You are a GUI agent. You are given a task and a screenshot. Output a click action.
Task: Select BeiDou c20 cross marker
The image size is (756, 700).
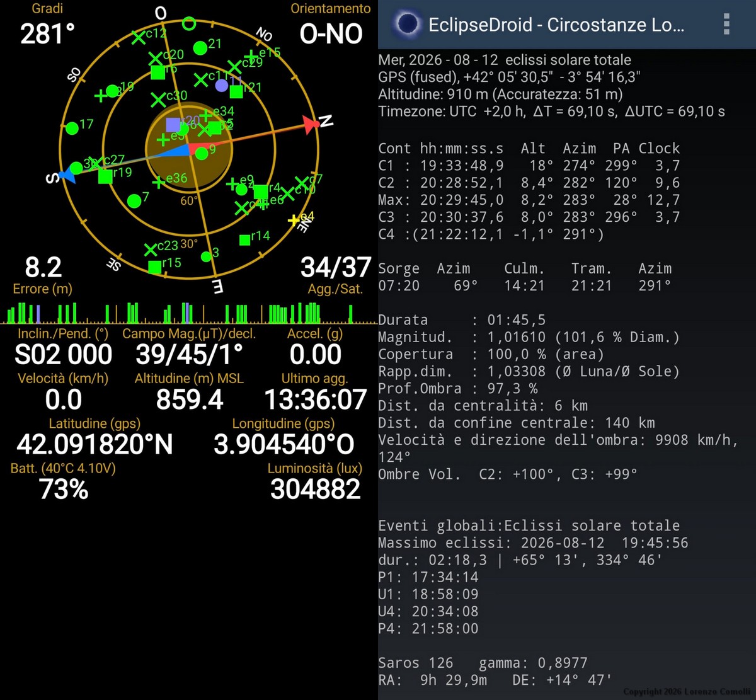coord(156,60)
